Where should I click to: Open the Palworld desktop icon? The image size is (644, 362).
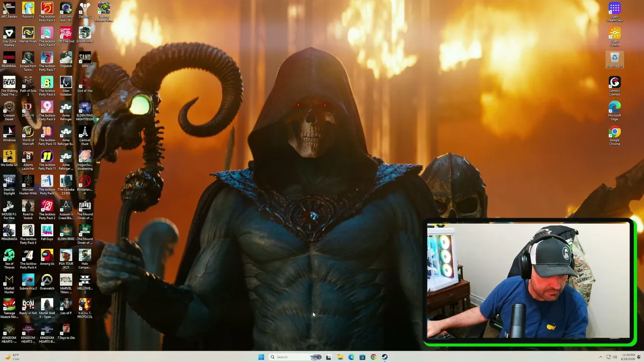click(28, 10)
